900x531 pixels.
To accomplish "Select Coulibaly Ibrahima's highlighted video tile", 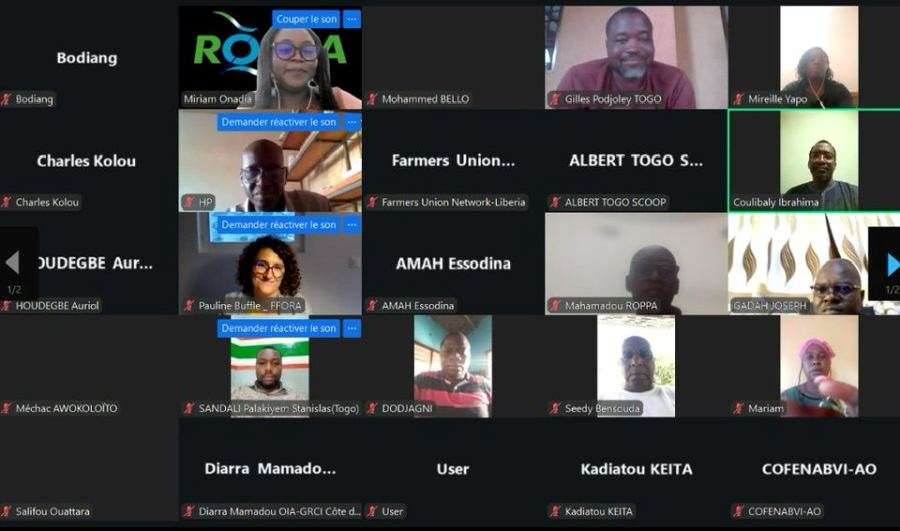I will click(814, 161).
